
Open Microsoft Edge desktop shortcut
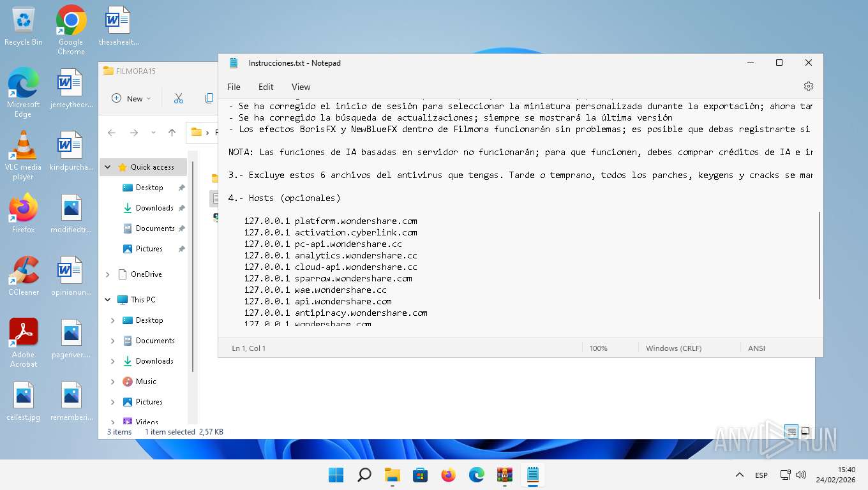[24, 93]
